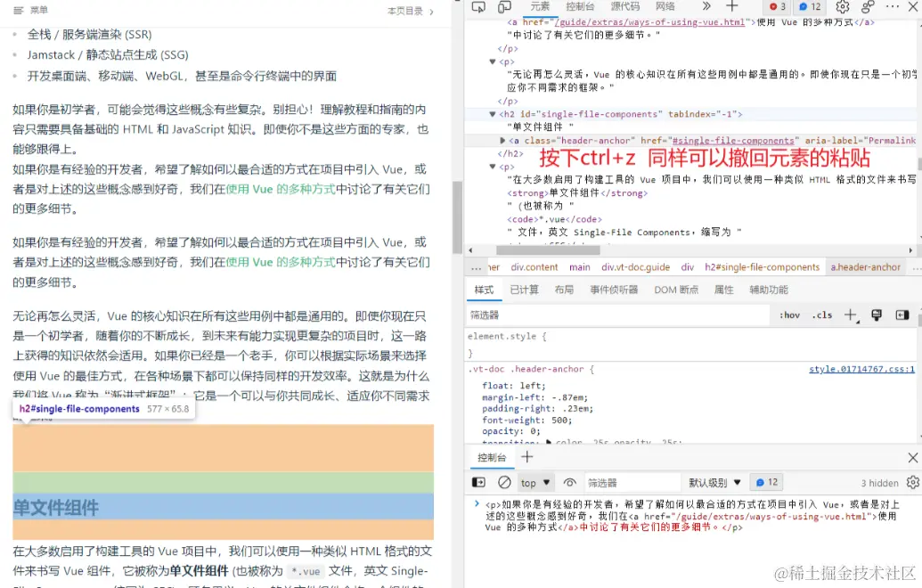Toggle the .cls class editor

pyautogui.click(x=822, y=315)
